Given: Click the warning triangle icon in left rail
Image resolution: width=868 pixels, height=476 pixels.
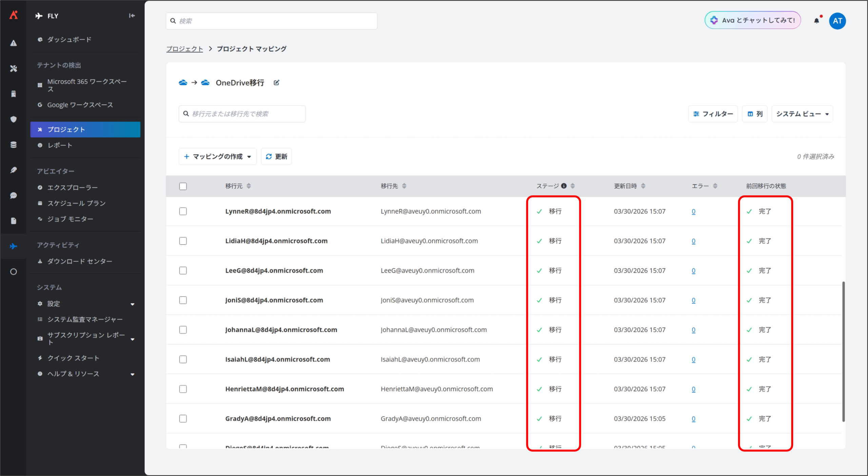Looking at the screenshot, I should pyautogui.click(x=13, y=43).
